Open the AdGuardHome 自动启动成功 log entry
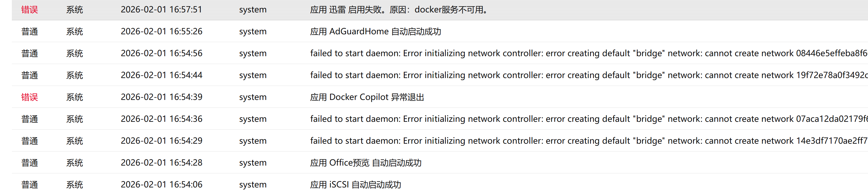Screen dimensions: 868x191 click(x=375, y=32)
